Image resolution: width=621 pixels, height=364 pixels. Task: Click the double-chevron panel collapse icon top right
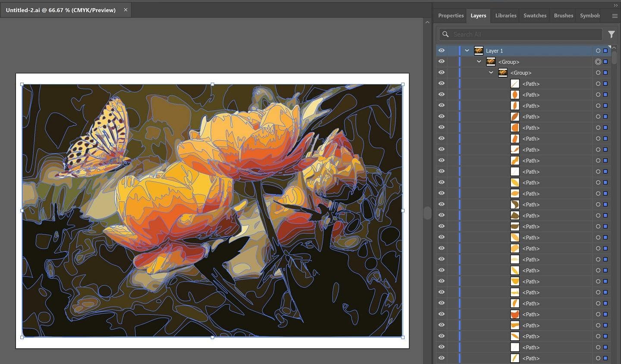coord(615,5)
